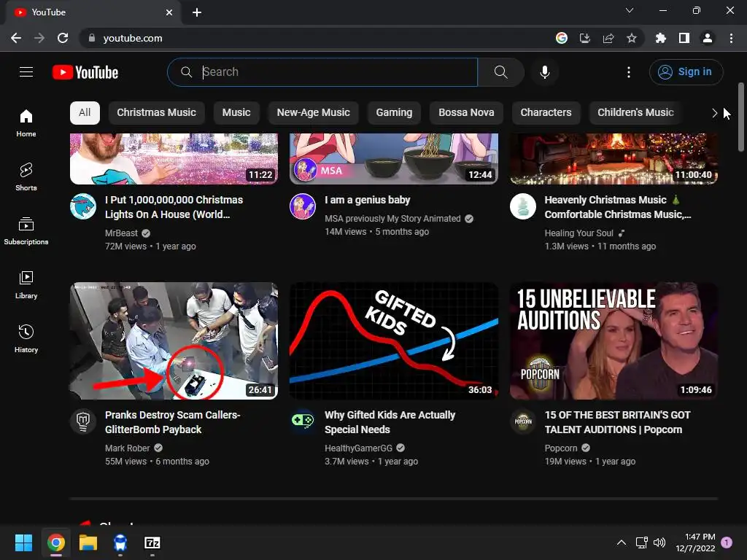Open taskbar clock showing 1:47 PM
Image resolution: width=747 pixels, height=560 pixels.
[x=695, y=542]
